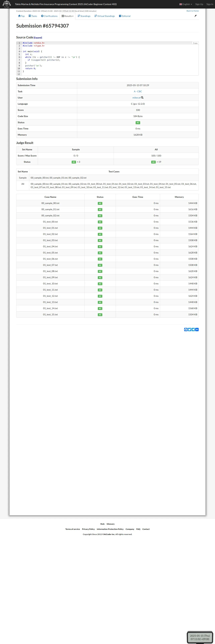Copy the source code
Screen dimensions: 215x644
point(195,43)
